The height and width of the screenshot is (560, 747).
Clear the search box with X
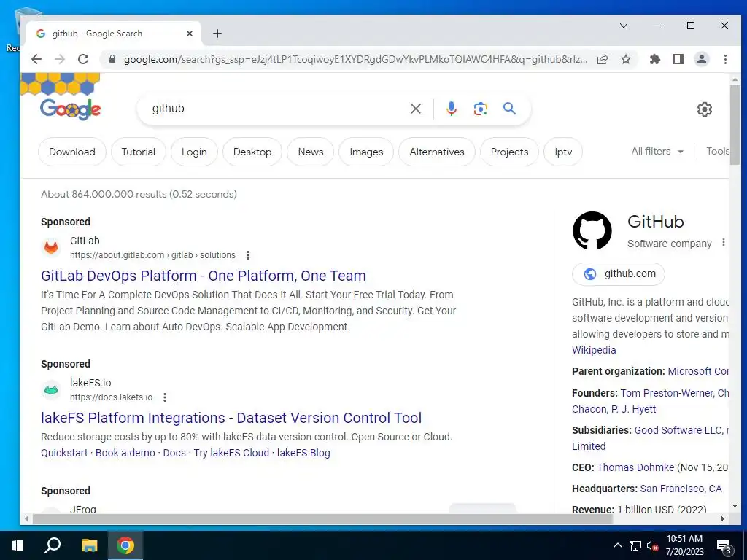tap(416, 109)
